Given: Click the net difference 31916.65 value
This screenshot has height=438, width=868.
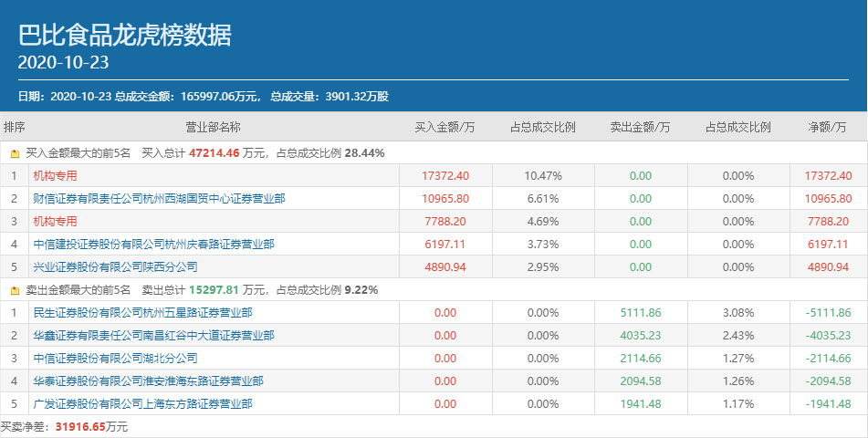Looking at the screenshot, I should tap(82, 426).
